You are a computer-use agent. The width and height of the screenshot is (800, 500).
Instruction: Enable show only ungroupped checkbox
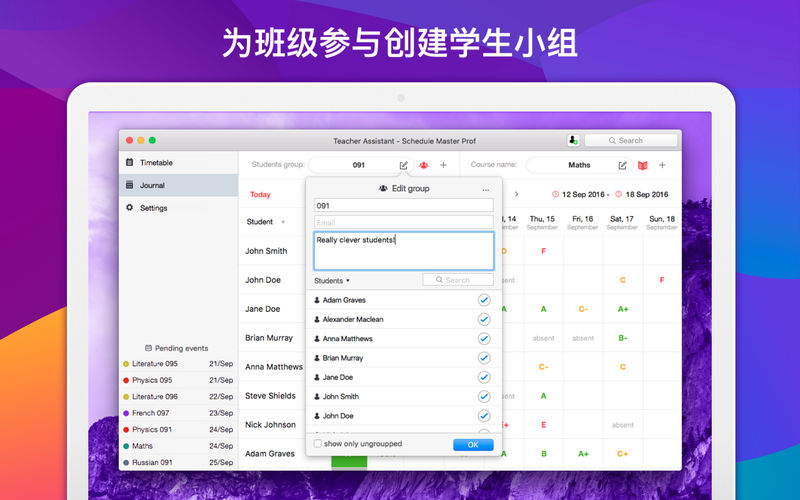click(318, 444)
